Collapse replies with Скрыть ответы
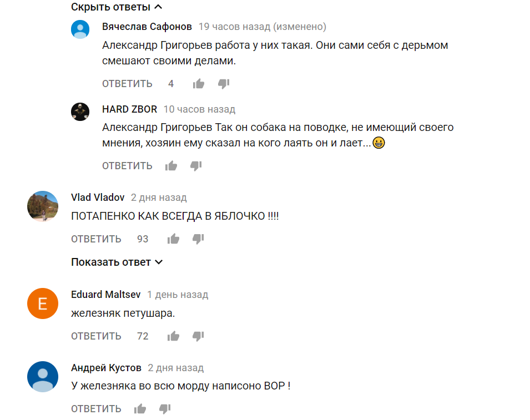This screenshot has height=420, width=530. pos(117,7)
